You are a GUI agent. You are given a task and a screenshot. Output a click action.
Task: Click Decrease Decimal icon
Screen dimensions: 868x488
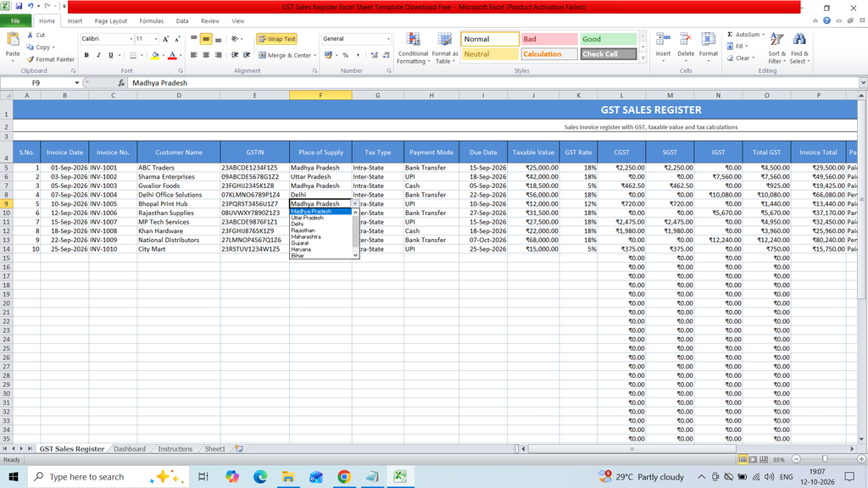point(386,55)
